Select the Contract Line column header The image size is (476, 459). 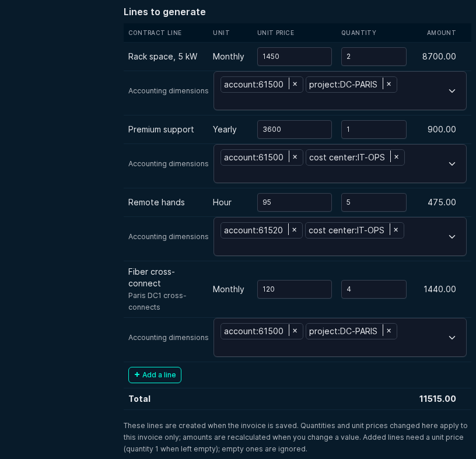point(155,33)
